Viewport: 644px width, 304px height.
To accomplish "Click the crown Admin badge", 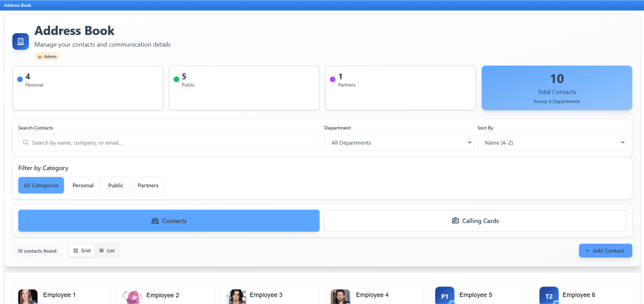I will pyautogui.click(x=47, y=56).
